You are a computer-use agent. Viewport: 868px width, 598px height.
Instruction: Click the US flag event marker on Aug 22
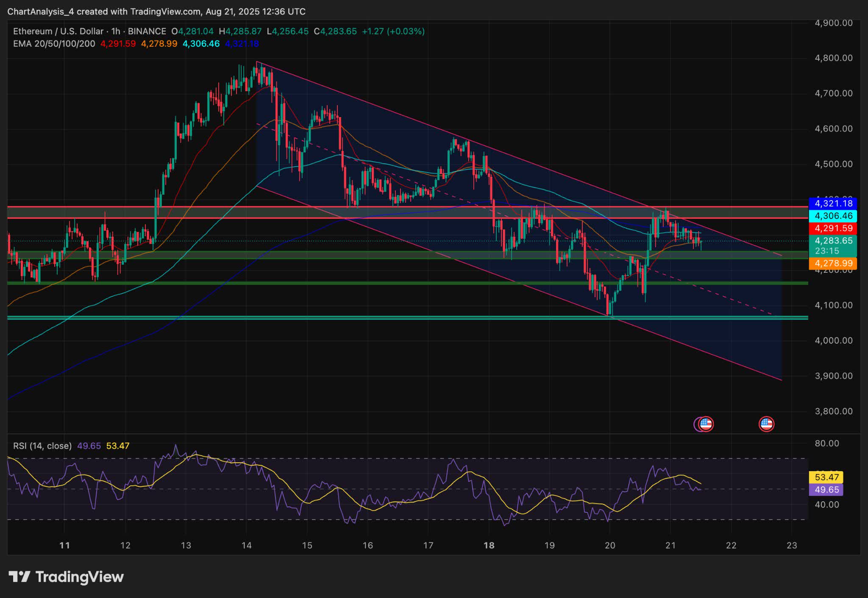767,423
